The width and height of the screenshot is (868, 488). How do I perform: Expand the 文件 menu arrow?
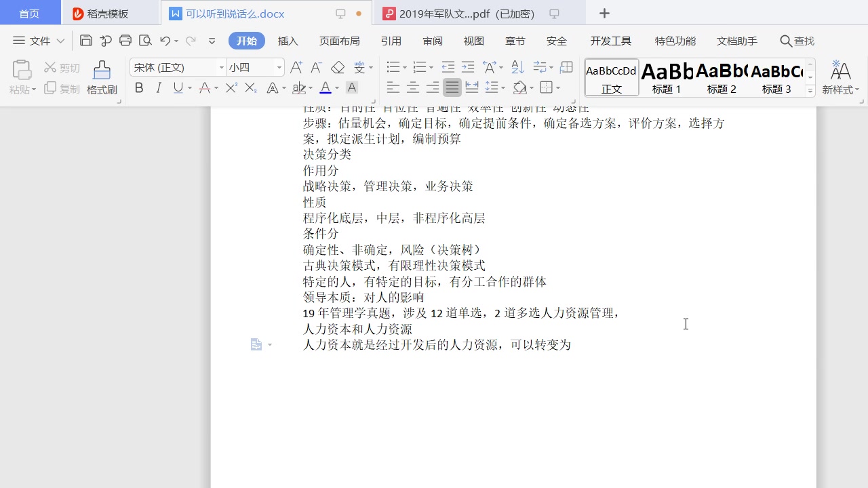(x=60, y=41)
